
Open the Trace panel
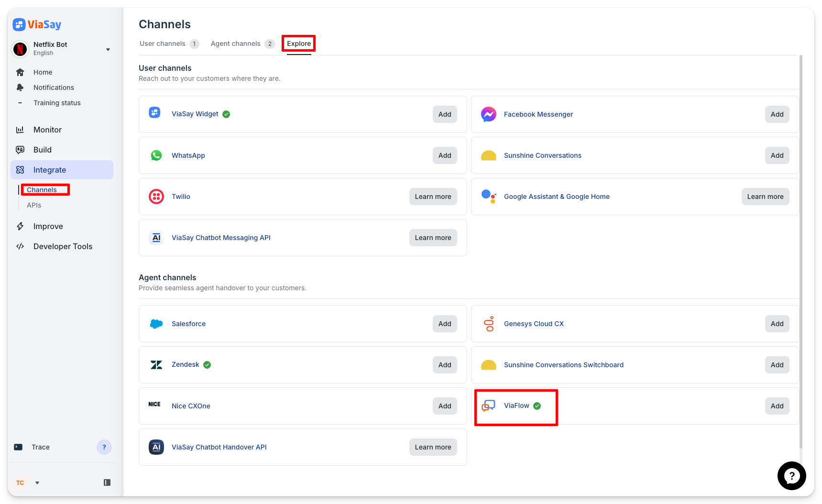[41, 447]
